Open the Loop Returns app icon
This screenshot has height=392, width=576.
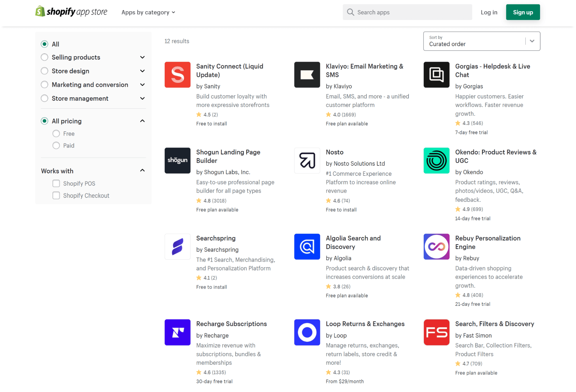pyautogui.click(x=307, y=332)
